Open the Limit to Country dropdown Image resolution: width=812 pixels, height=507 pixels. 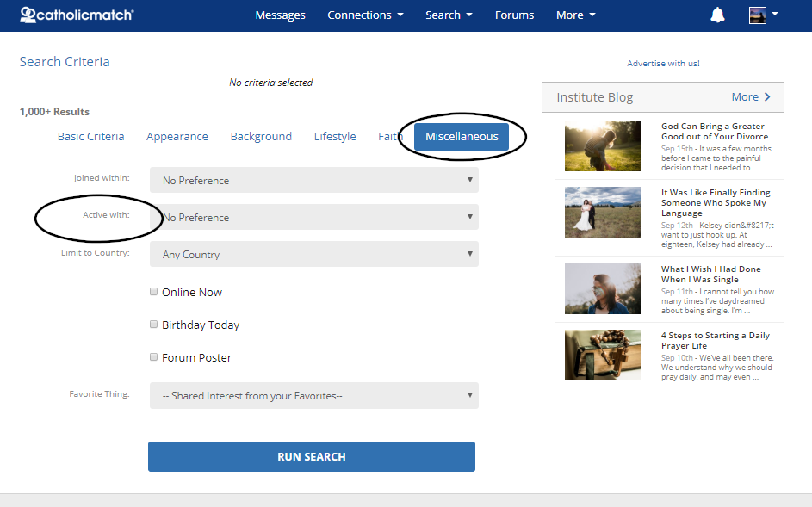pyautogui.click(x=313, y=254)
